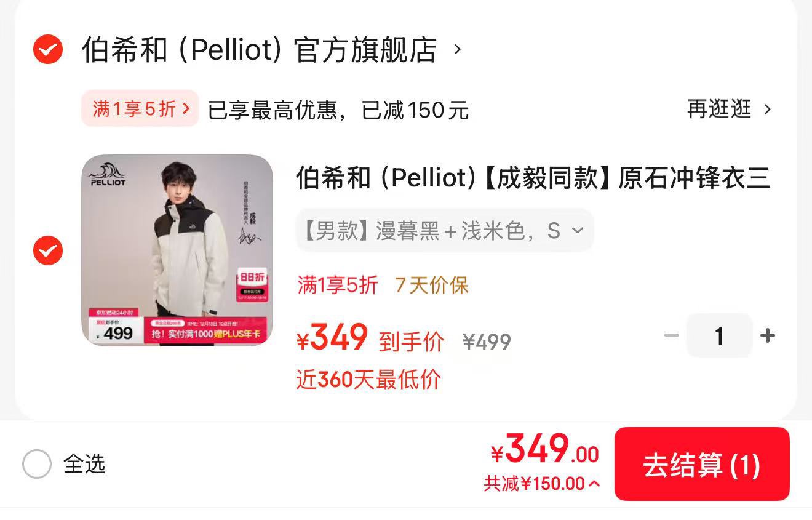Tap the red 满1享5折 label under the variant
This screenshot has height=520, width=812.
[x=337, y=285]
